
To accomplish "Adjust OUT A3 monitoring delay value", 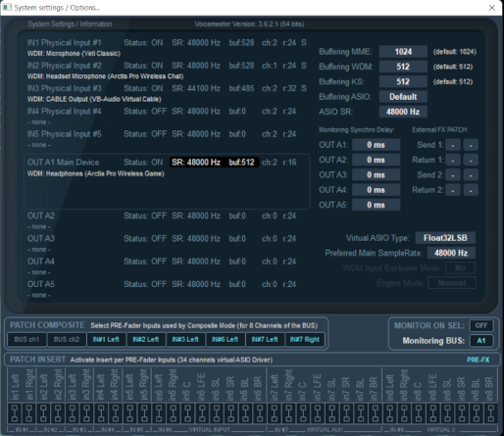I will pos(376,174).
